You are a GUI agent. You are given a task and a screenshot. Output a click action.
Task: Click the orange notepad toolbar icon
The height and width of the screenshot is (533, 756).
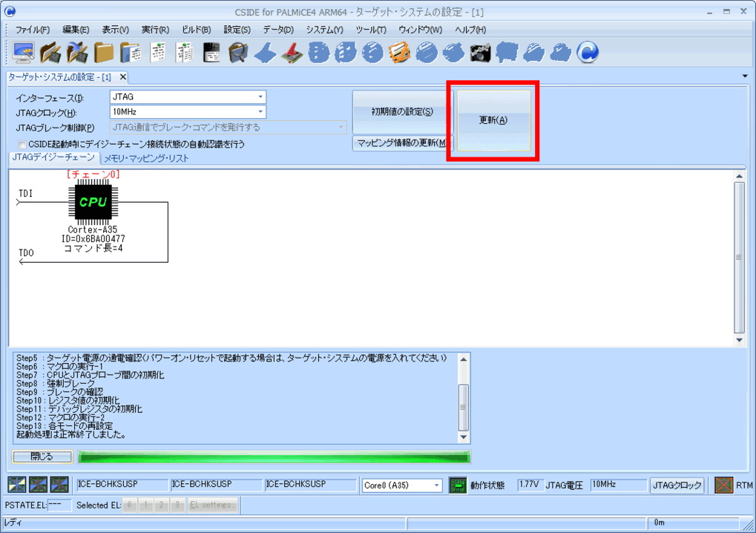point(400,52)
